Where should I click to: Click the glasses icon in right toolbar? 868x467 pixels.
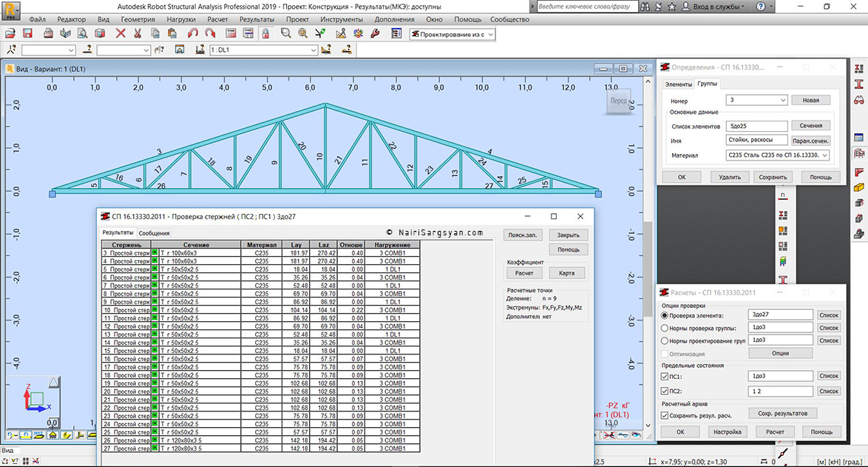pyautogui.click(x=859, y=100)
